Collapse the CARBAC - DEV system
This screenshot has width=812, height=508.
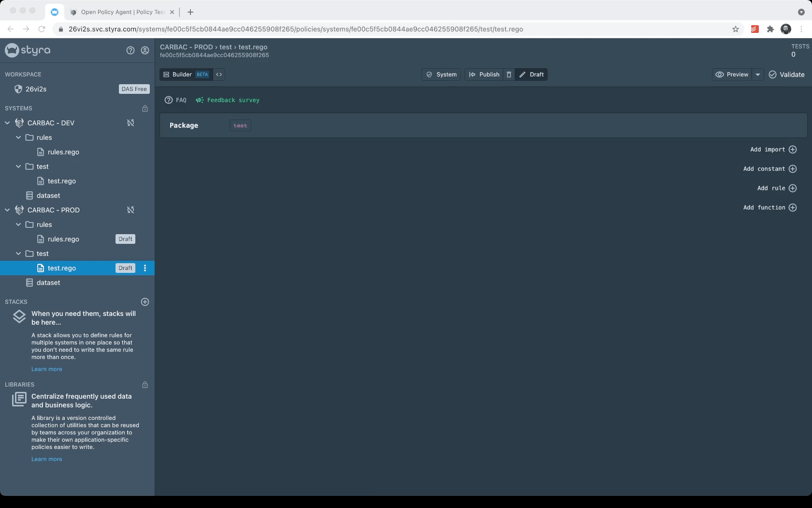7,123
